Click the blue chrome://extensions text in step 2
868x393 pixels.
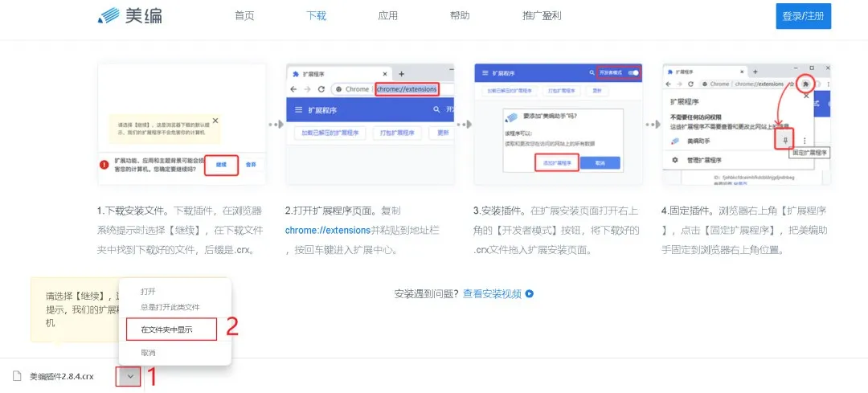(328, 230)
